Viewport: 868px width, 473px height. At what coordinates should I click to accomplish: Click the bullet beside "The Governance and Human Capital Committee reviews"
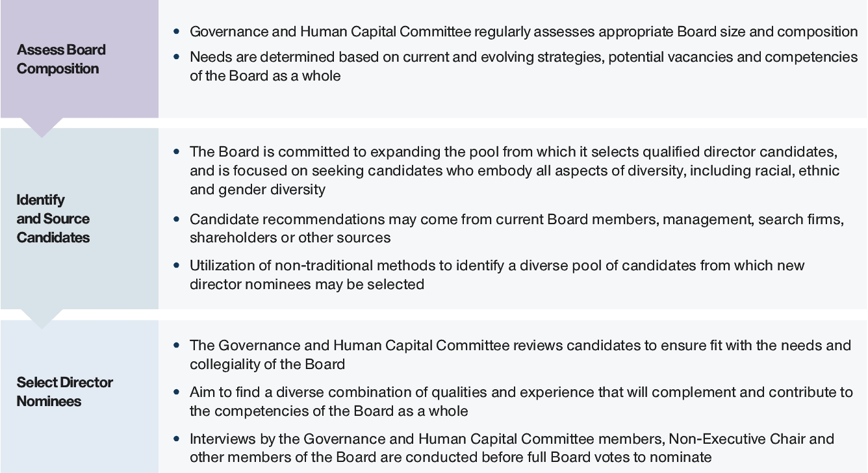click(177, 346)
